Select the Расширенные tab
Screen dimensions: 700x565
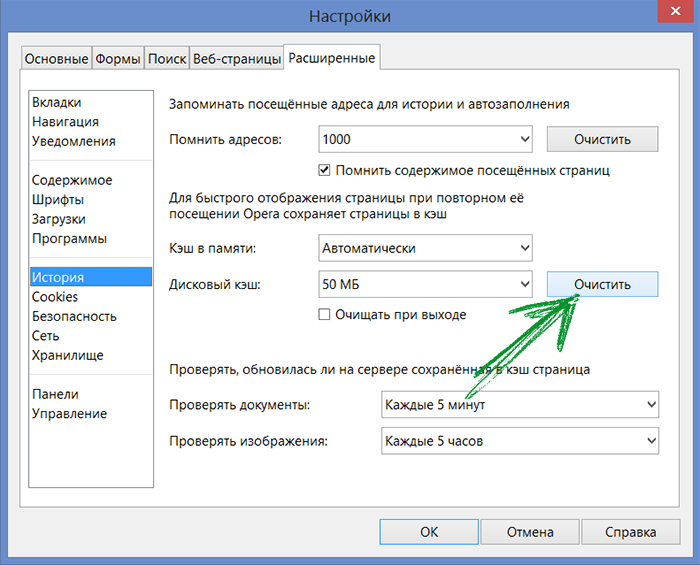(332, 58)
